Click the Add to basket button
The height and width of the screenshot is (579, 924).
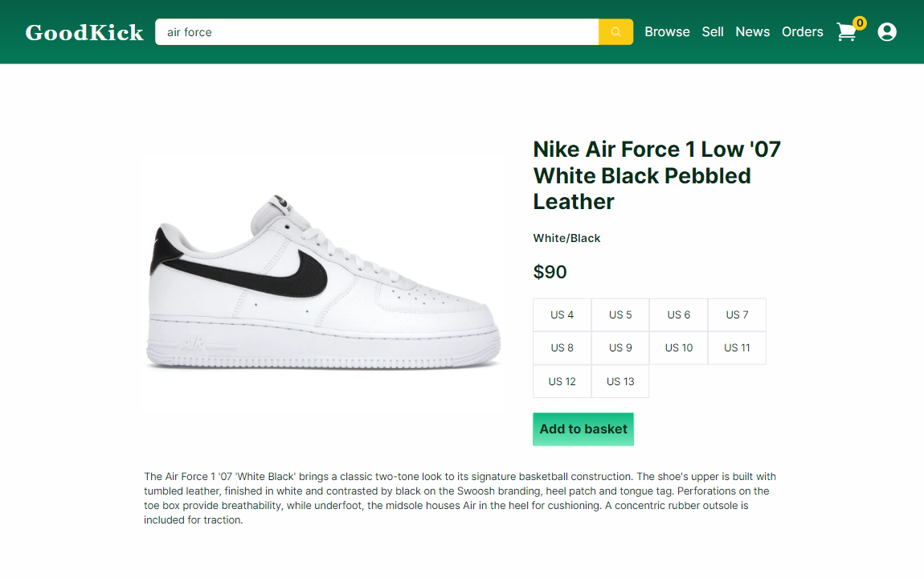coord(583,429)
